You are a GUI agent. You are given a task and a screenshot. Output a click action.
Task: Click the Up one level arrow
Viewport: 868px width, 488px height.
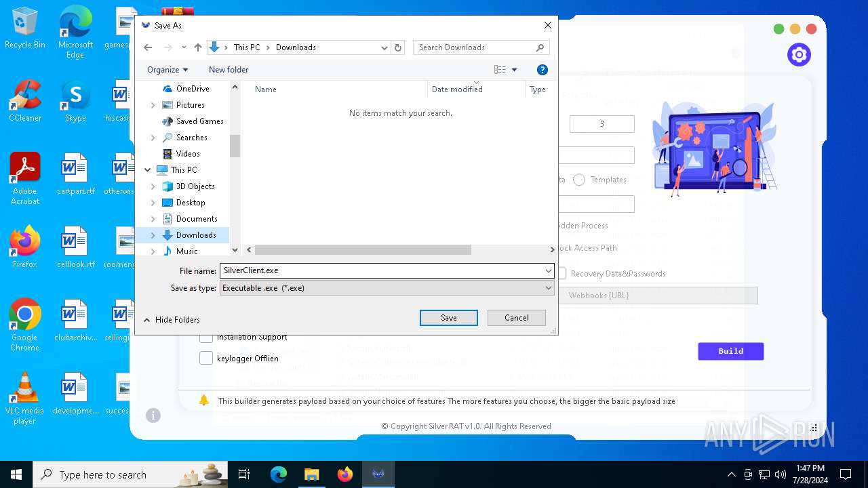click(x=198, y=47)
